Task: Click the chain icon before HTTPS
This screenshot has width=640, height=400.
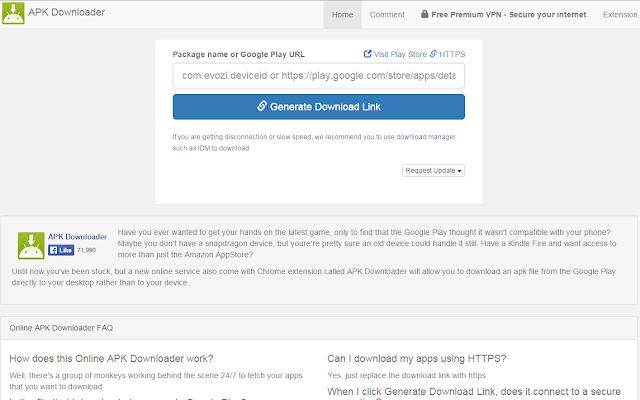Action: pos(433,54)
